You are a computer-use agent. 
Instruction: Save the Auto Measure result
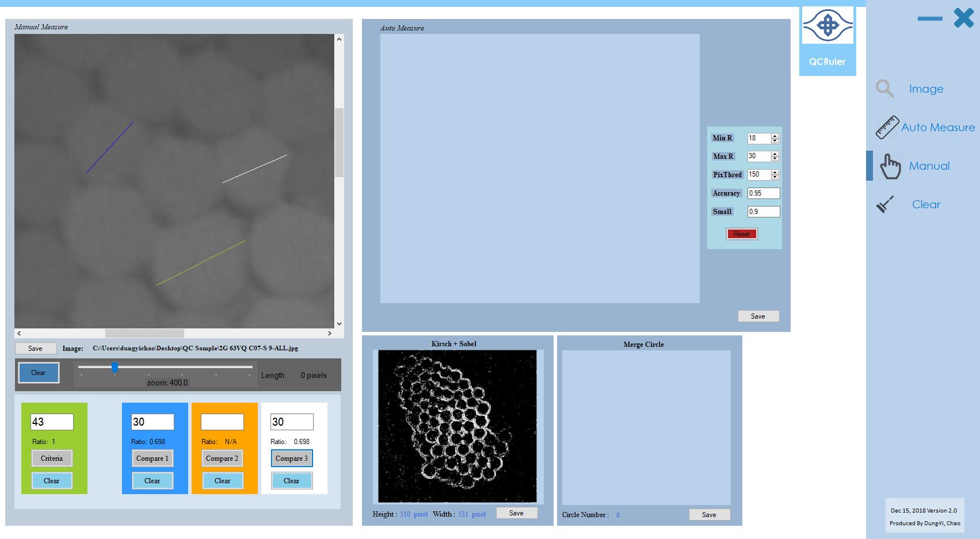pos(758,316)
